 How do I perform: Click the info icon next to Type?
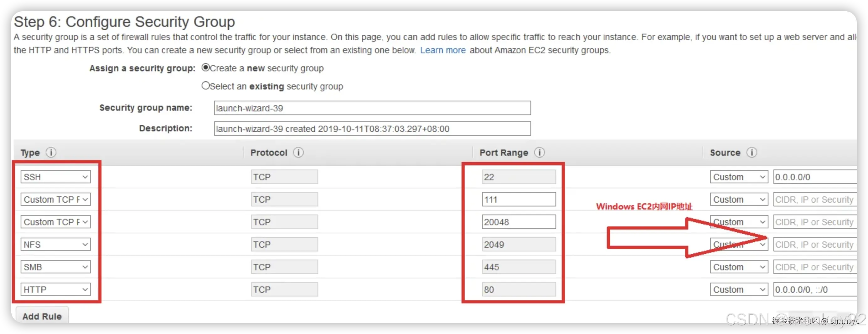click(x=51, y=153)
